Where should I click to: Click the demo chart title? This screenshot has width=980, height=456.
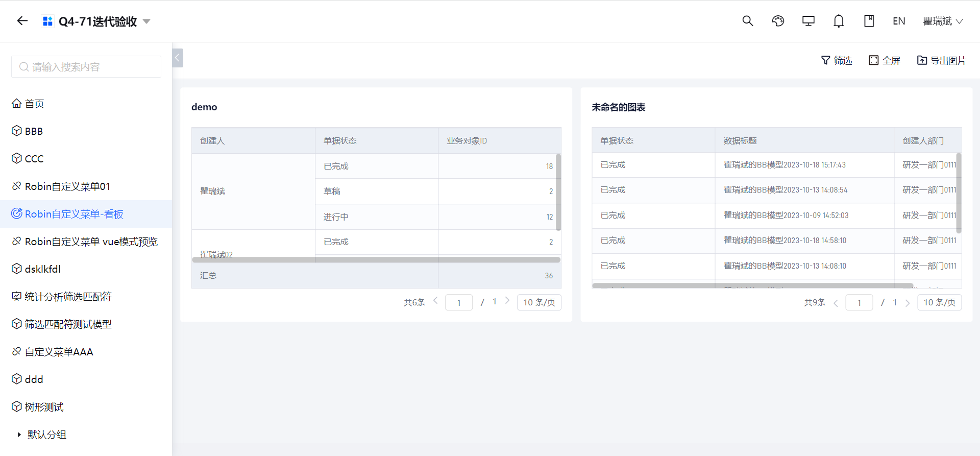[x=204, y=107]
